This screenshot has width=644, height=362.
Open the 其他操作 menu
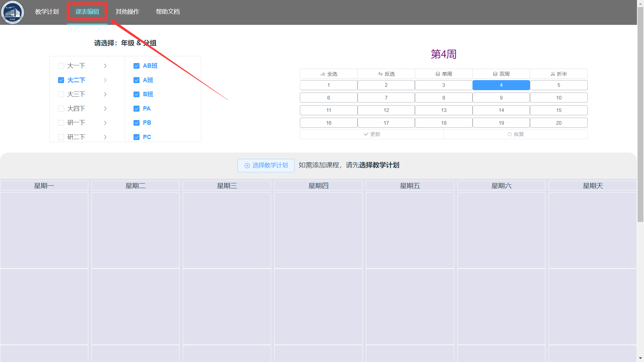click(127, 12)
